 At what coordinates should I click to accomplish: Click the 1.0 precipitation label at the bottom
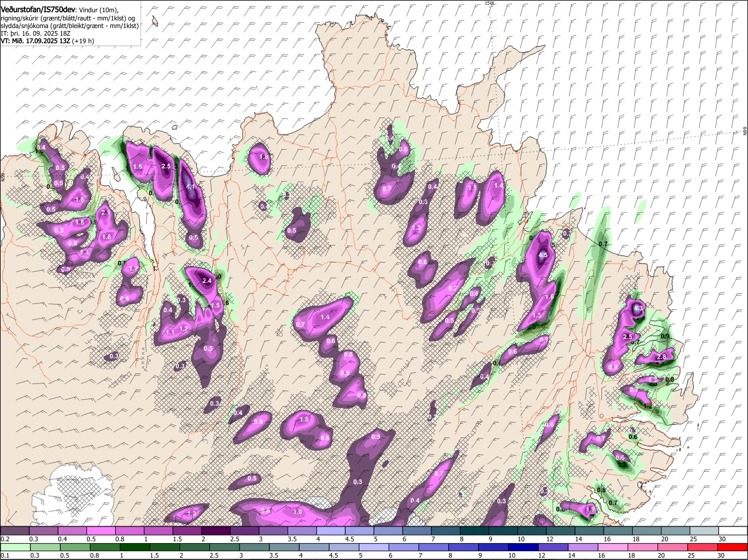point(297,511)
